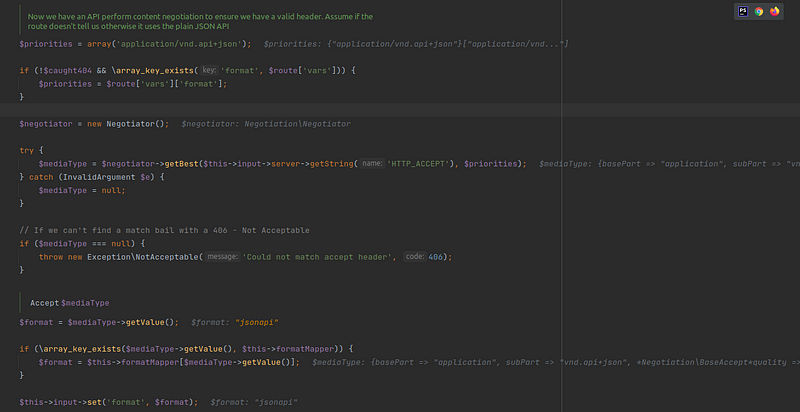Click the server property in getBest line
800x412 pixels.
pyautogui.click(x=286, y=164)
